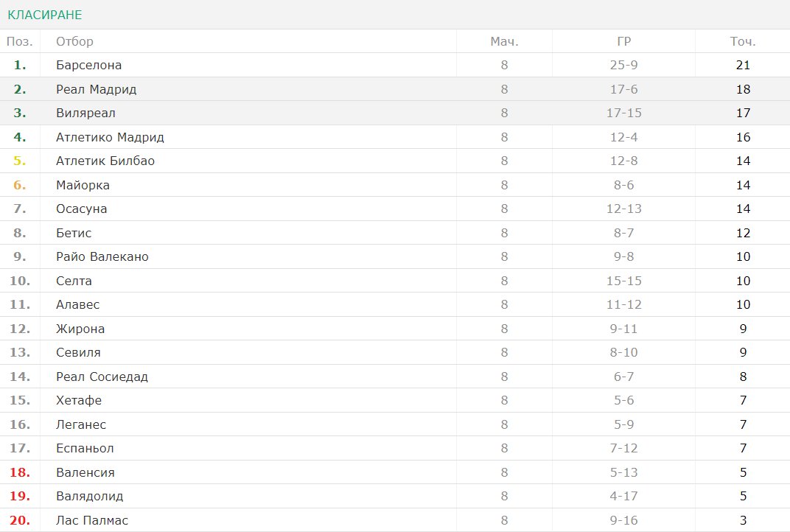Select the Виляреал row

click(x=395, y=113)
